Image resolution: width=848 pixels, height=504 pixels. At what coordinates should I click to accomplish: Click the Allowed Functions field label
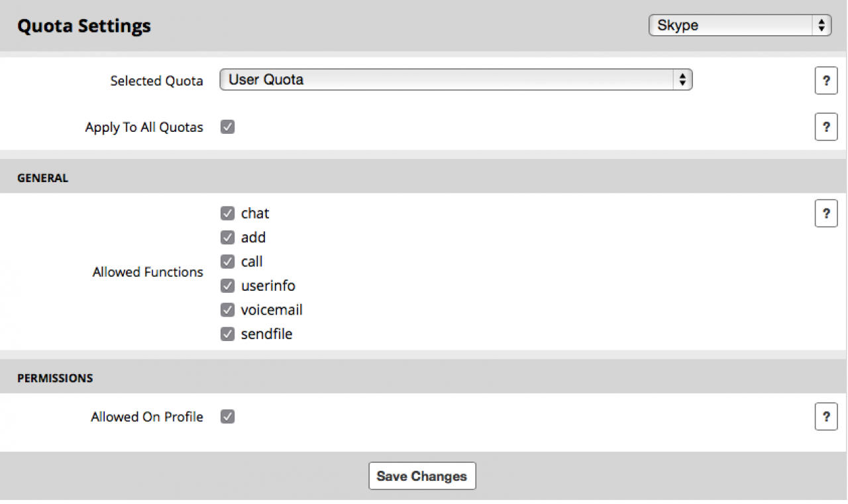click(x=148, y=272)
